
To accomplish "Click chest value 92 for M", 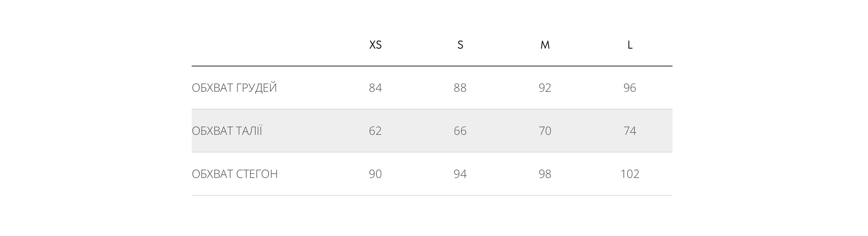I will point(545,88).
